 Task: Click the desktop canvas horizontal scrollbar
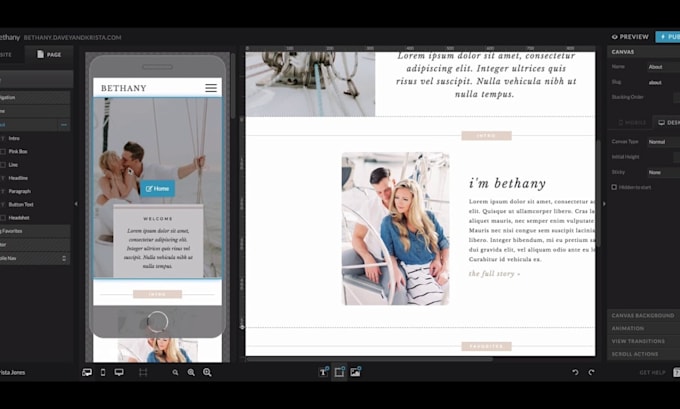(x=369, y=359)
